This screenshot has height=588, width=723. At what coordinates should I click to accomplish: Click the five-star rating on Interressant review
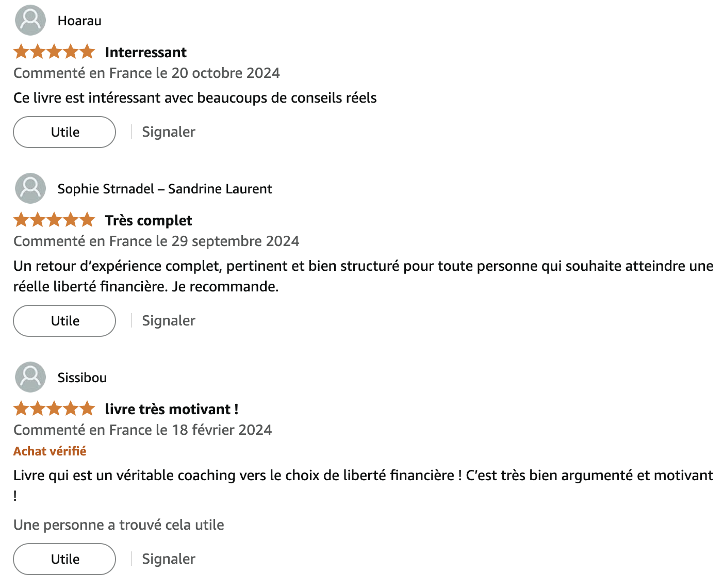pos(54,52)
